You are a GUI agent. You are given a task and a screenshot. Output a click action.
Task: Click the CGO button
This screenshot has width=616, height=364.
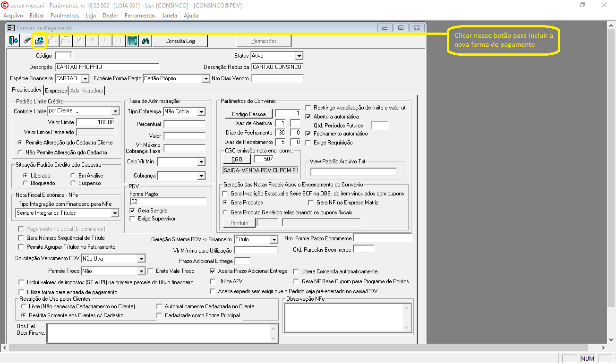(x=237, y=160)
